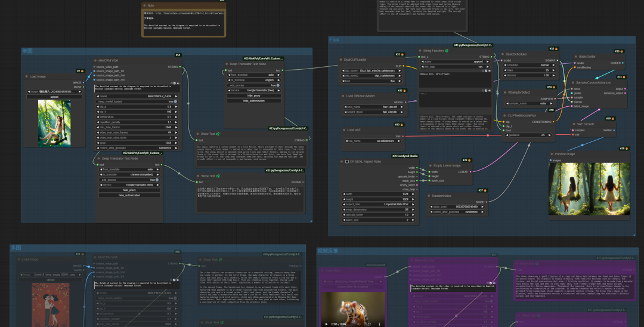Image resolution: width=644 pixels, height=327 pixels.
Task: Collapse the Load Image node via its title dot
Action: (26, 76)
